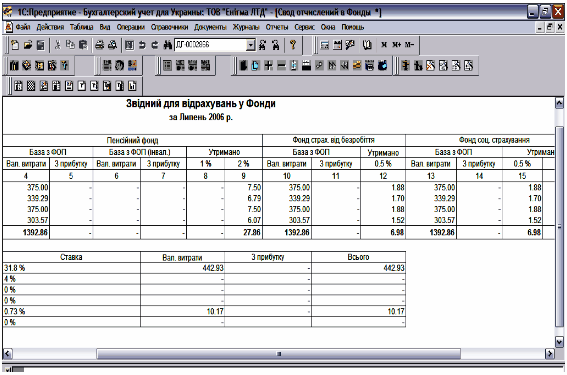Click the chain link toolbar icon

[x=319, y=65]
